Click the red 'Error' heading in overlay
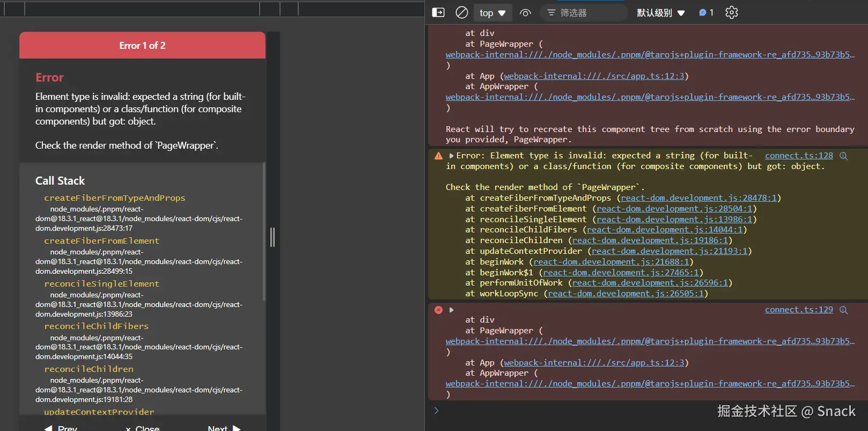 [x=49, y=78]
